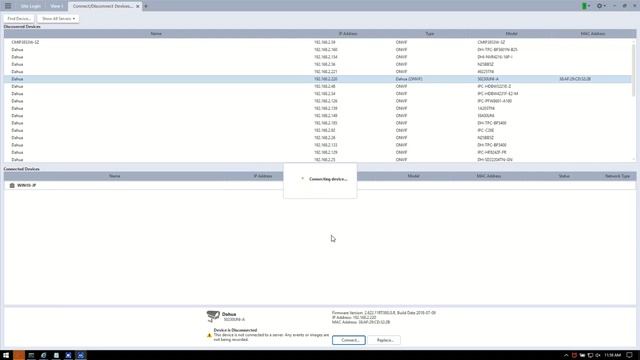Open the Internet Explorer taskbar icon
The height and width of the screenshot is (360, 640).
point(44,355)
